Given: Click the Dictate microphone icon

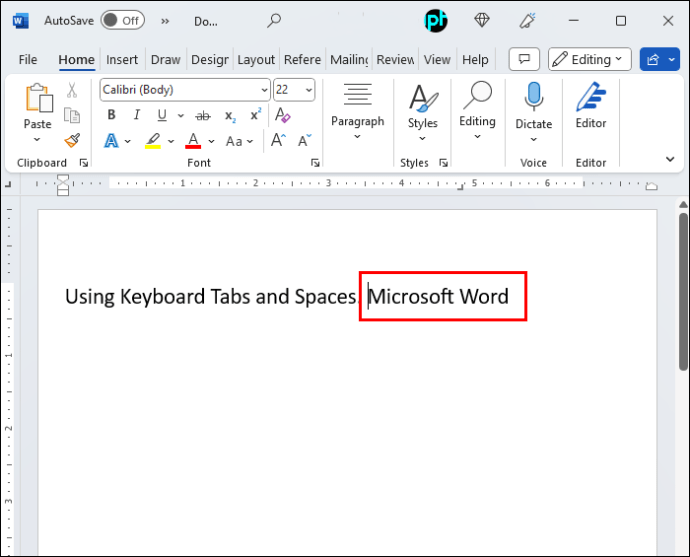Looking at the screenshot, I should coord(534,97).
